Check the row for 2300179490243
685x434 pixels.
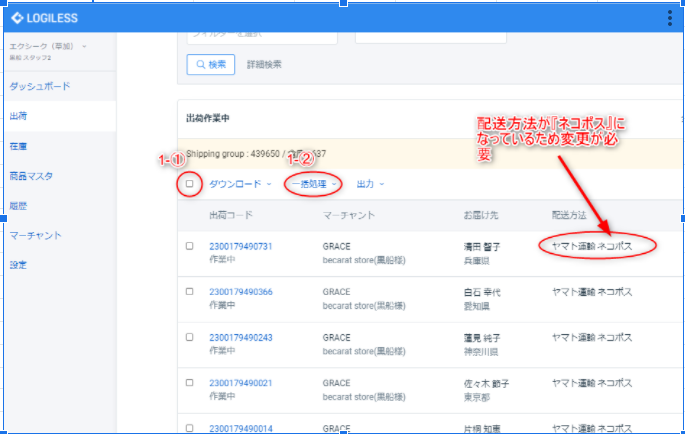(x=190, y=337)
